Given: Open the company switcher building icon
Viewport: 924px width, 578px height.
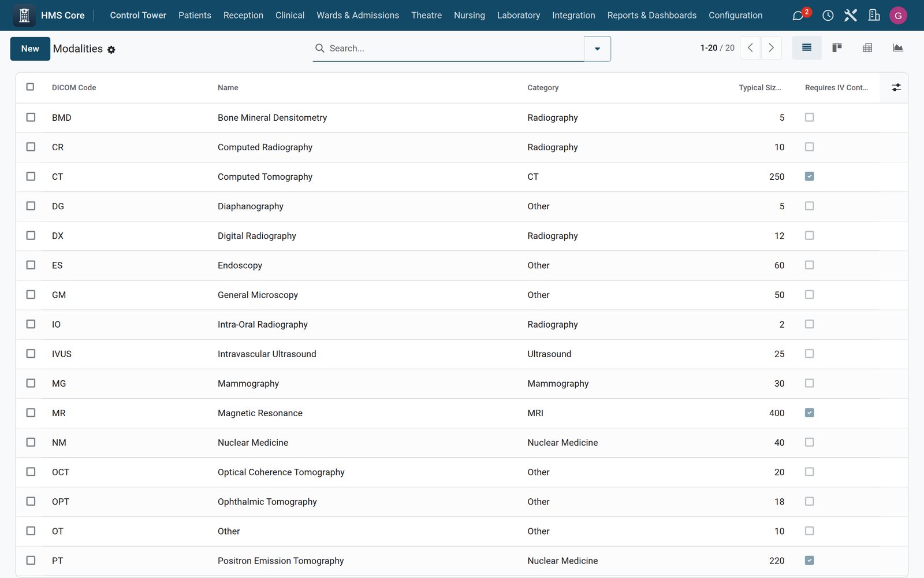Looking at the screenshot, I should pyautogui.click(x=874, y=16).
